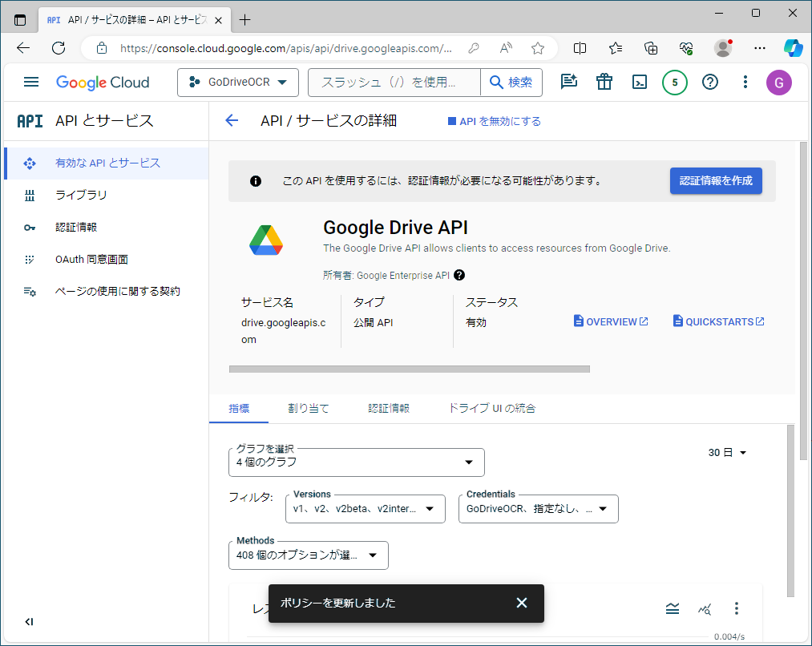Click the owner help question mark icon
The height and width of the screenshot is (646, 812).
pos(459,276)
